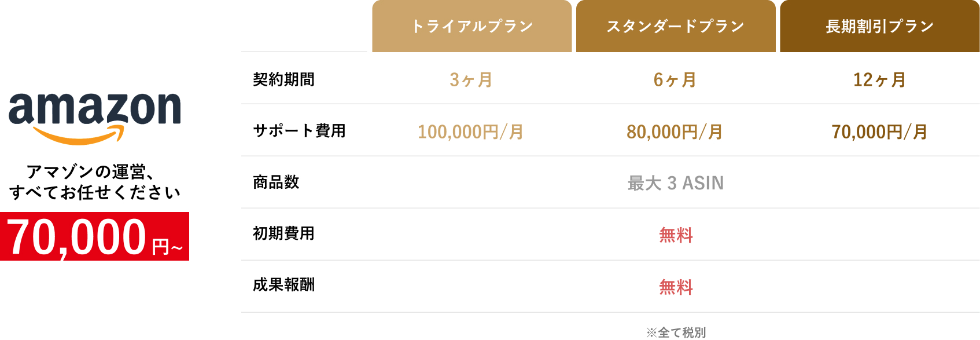980x340 pixels.
Task: Click the サポート費用 row label
Action: [x=299, y=131]
